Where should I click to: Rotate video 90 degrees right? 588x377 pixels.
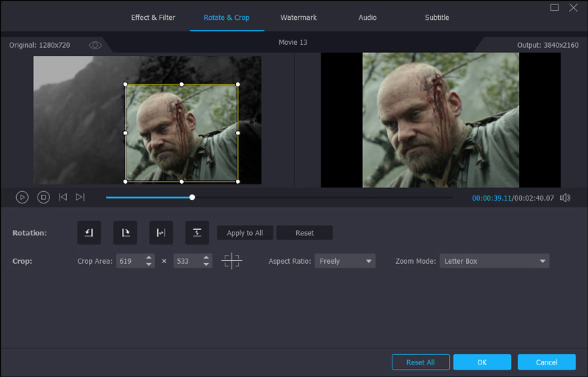click(x=125, y=233)
